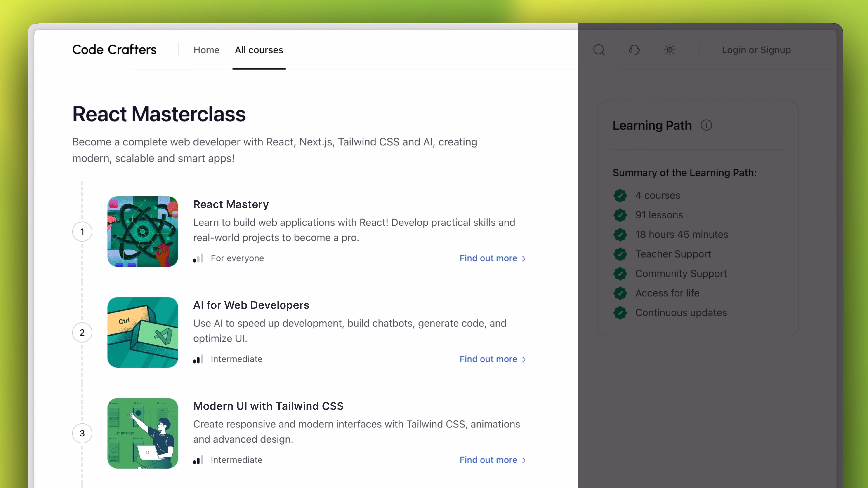Click step number 3 circle on timeline
868x488 pixels.
pos(82,433)
